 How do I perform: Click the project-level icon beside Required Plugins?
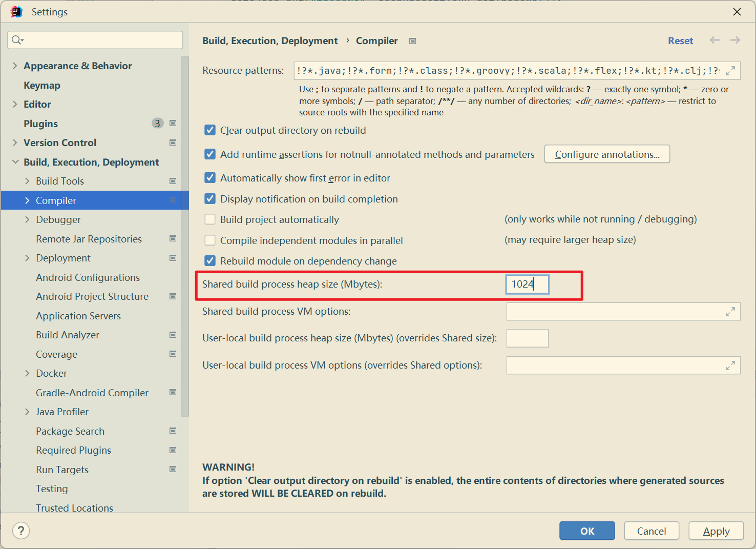(173, 450)
